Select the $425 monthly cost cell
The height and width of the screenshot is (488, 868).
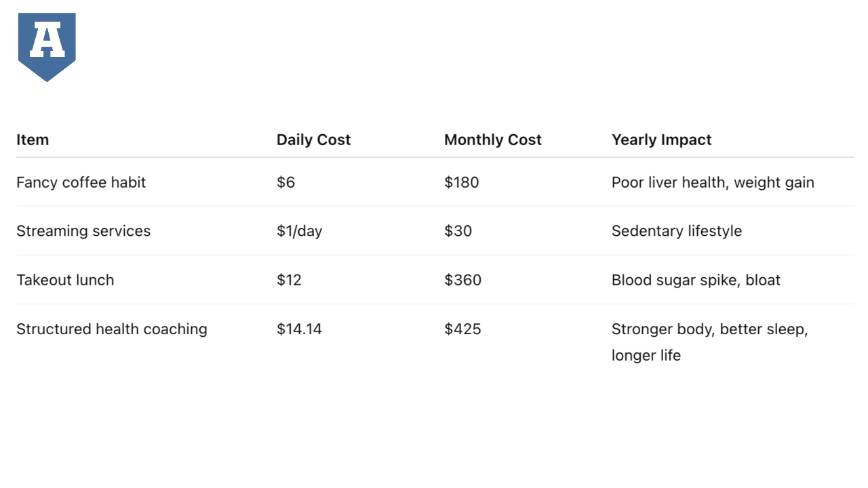tap(462, 329)
